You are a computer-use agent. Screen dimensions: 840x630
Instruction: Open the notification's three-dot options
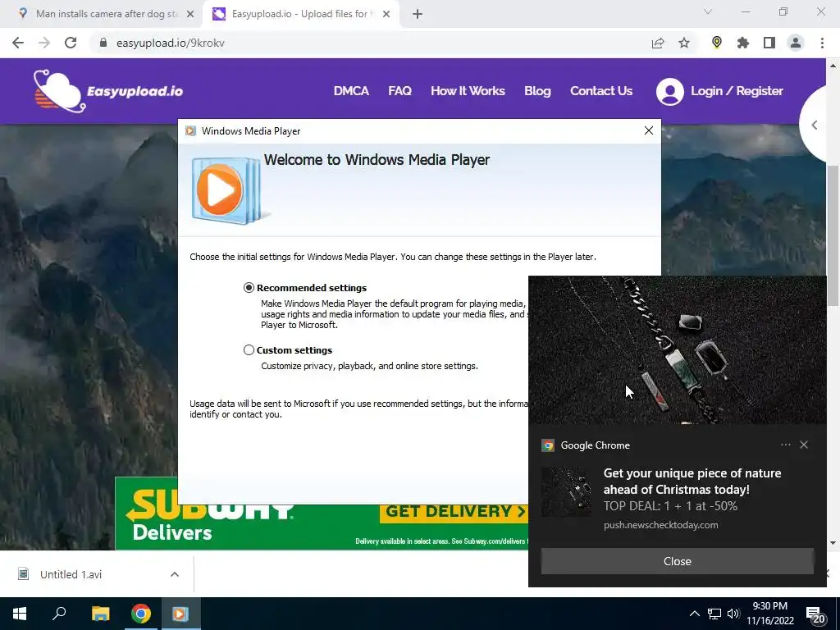(785, 445)
